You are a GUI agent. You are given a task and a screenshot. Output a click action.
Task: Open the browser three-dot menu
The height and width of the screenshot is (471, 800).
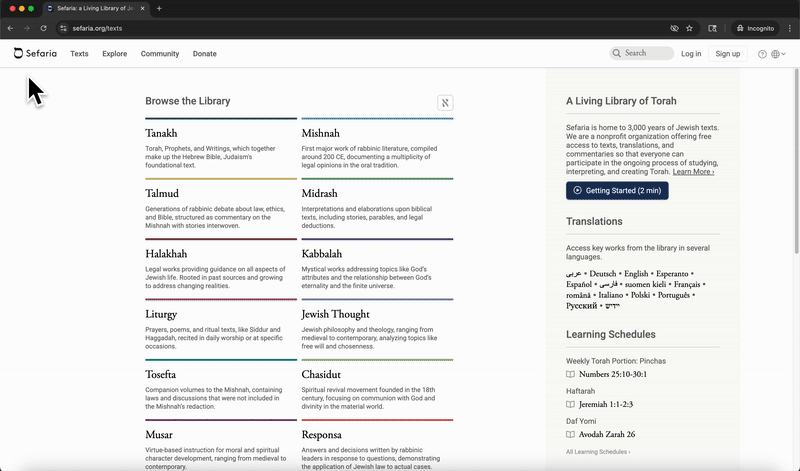[x=790, y=29]
